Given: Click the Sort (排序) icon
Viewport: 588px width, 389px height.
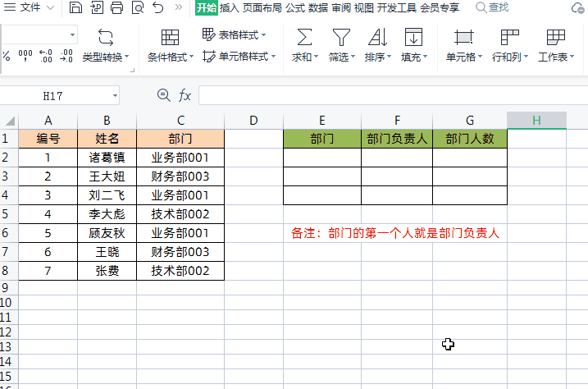Looking at the screenshot, I should [377, 38].
